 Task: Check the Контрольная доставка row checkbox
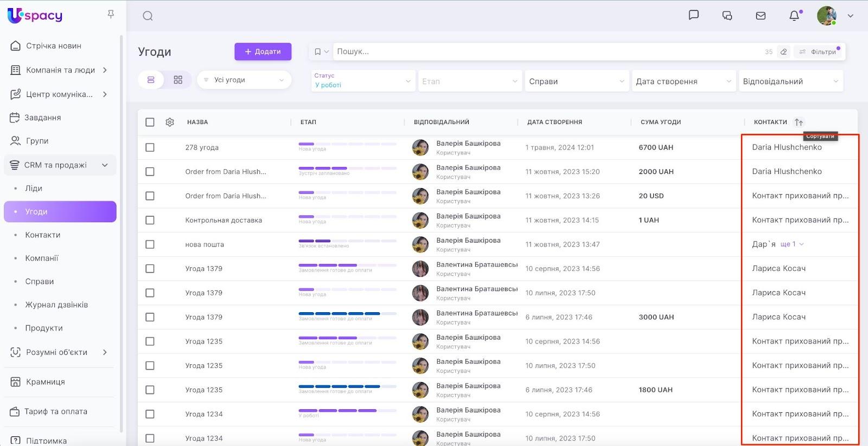(x=150, y=220)
